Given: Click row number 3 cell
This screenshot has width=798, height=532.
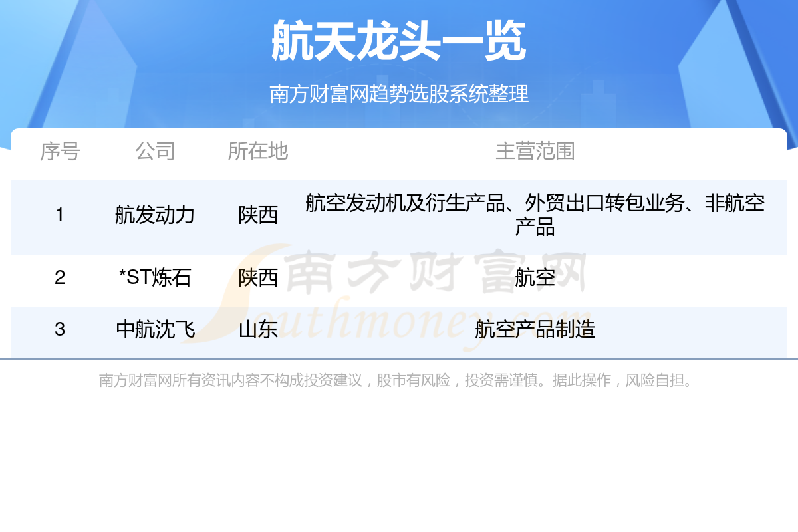Looking at the screenshot, I should [60, 329].
